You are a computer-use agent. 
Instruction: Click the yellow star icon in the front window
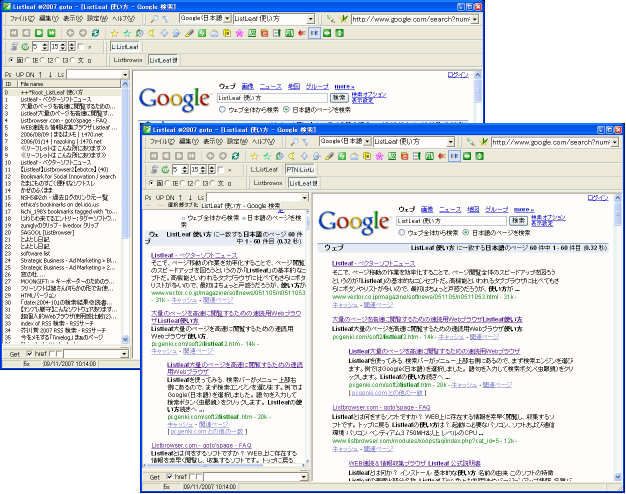click(254, 156)
